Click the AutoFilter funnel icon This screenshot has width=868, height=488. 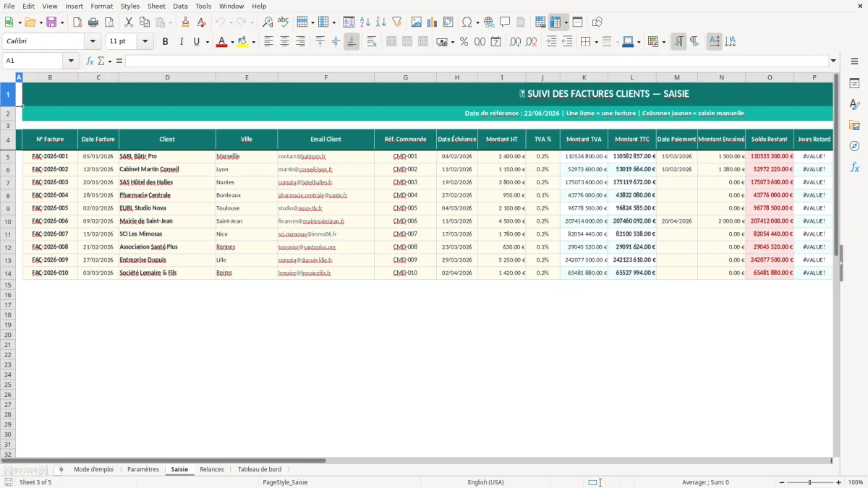click(x=397, y=22)
